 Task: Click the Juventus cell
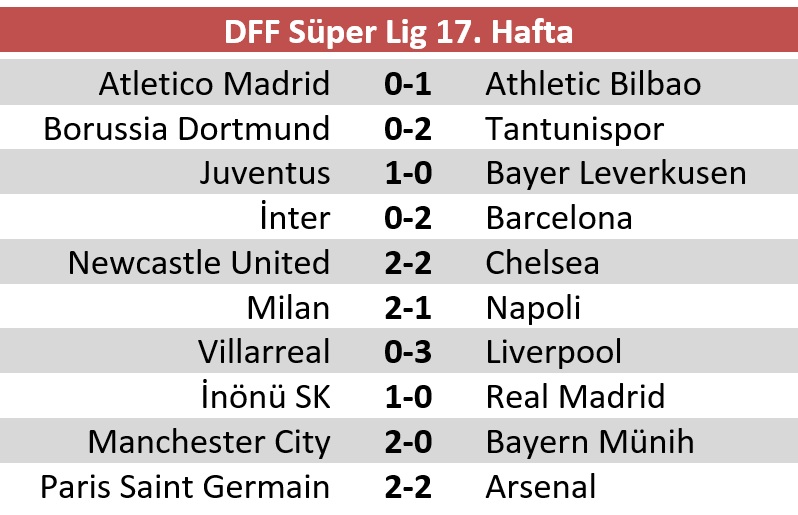tap(265, 173)
